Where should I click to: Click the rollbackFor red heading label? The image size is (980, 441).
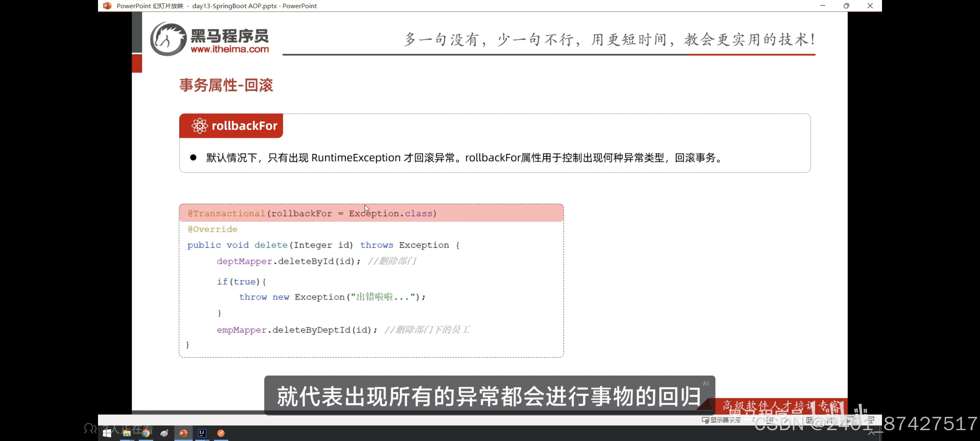pos(231,126)
